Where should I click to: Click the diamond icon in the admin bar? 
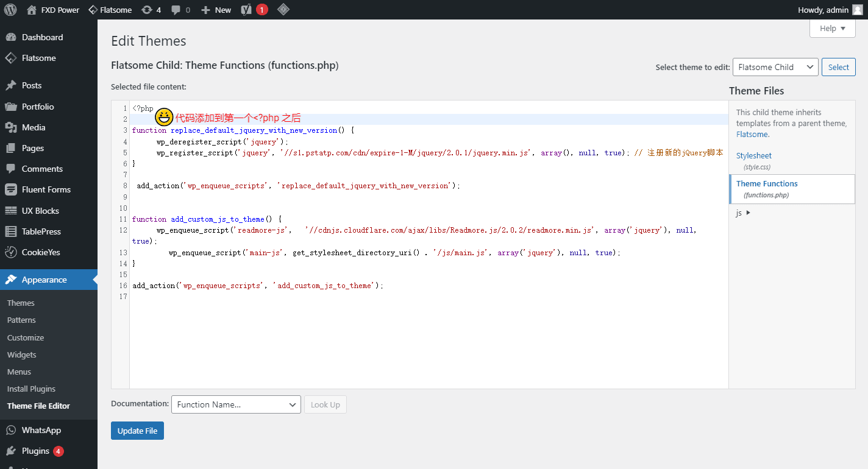(x=283, y=10)
